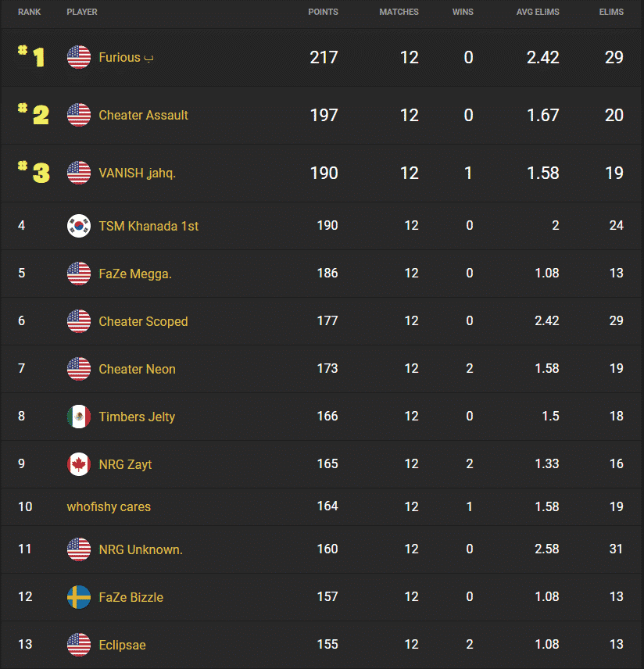Click the RANK column header
644x669 pixels.
(x=30, y=12)
